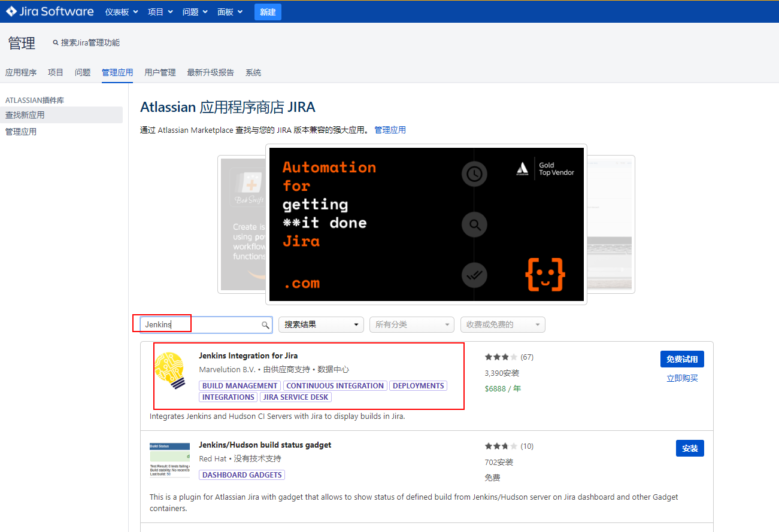Viewport: 779px width, 532px height.
Task: Open Jenkins Integration for Jira title
Action: point(248,355)
